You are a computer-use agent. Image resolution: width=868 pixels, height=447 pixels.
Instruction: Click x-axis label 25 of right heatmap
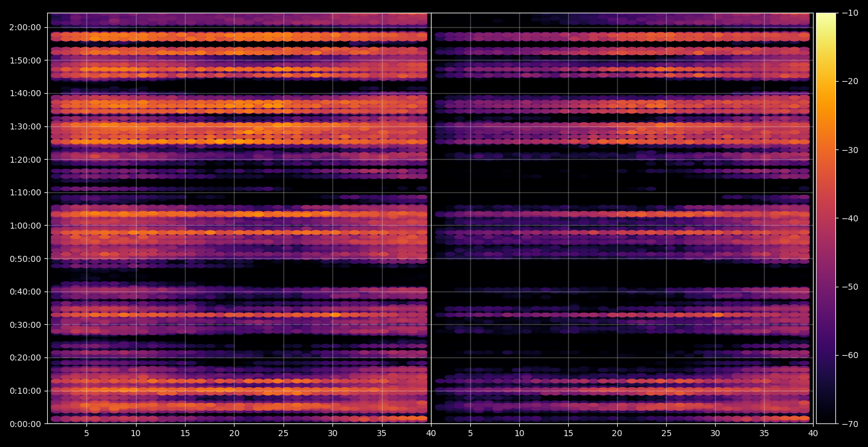(x=666, y=433)
